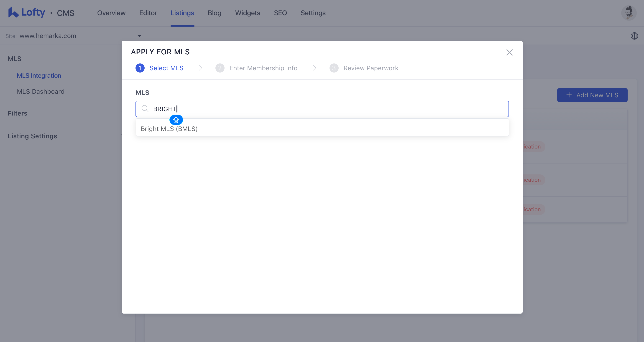644x342 pixels.
Task: Click chevron before Review Paperwork step
Action: pyautogui.click(x=314, y=68)
